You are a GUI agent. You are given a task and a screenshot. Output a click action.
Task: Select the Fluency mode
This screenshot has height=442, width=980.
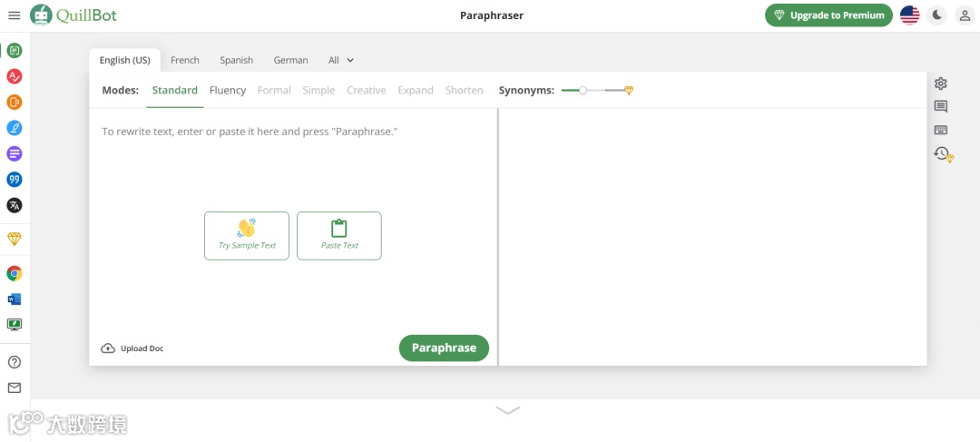pyautogui.click(x=228, y=90)
